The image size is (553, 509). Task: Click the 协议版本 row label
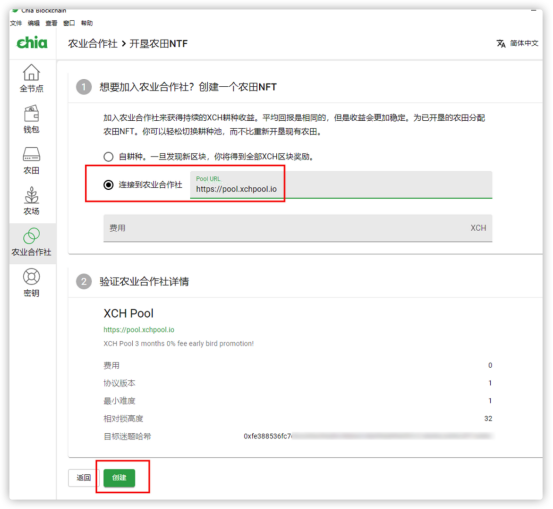pos(119,383)
